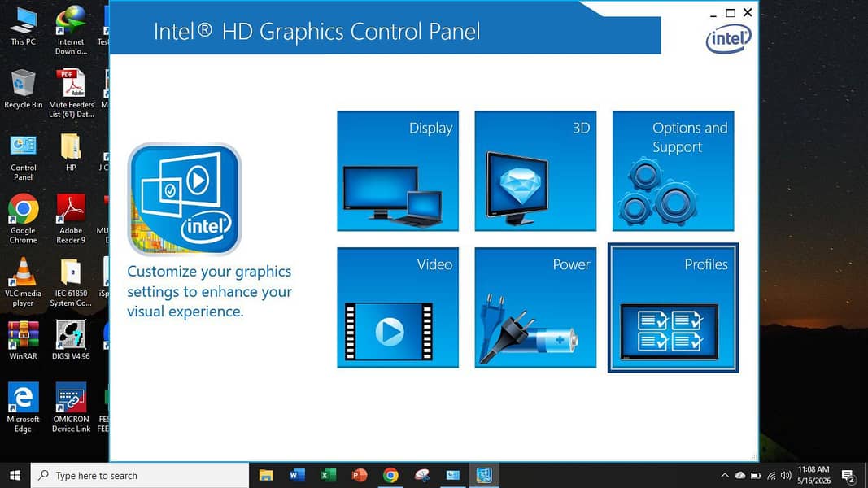Click the Intel logo in the header
Screen dimensions: 868x488
729,39
